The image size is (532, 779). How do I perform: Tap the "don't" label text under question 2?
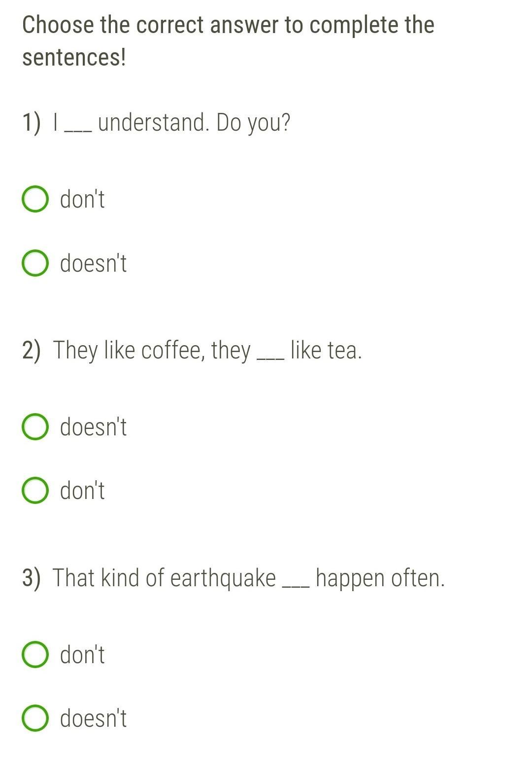pyautogui.click(x=82, y=491)
